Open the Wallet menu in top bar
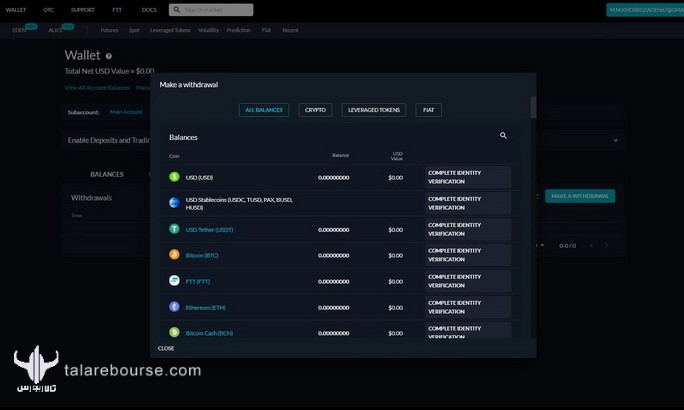The width and height of the screenshot is (684, 410). tap(16, 10)
